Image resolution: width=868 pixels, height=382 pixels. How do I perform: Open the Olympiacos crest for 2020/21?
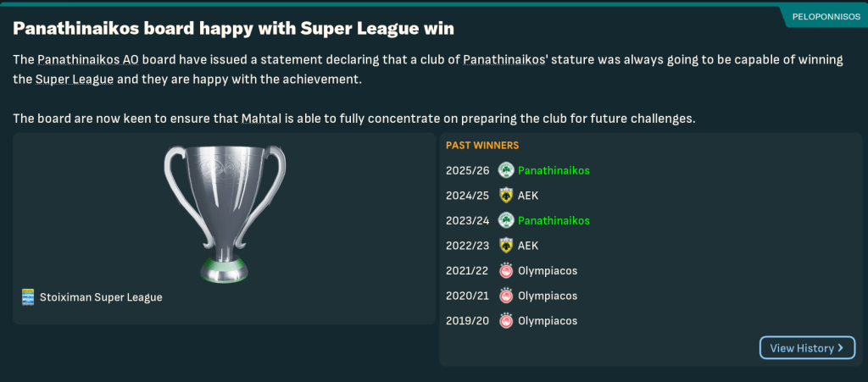pos(506,296)
